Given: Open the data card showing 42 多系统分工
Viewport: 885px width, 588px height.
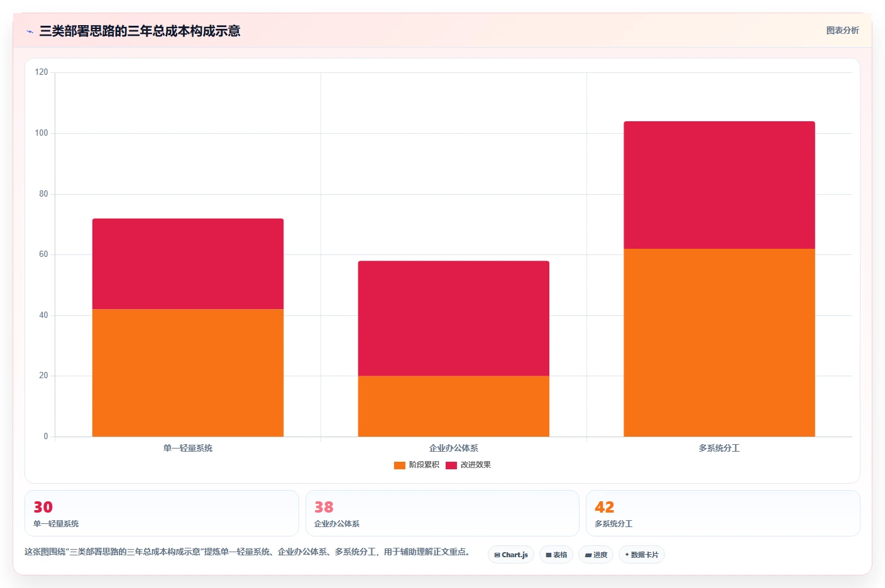Looking at the screenshot, I should coord(723,513).
